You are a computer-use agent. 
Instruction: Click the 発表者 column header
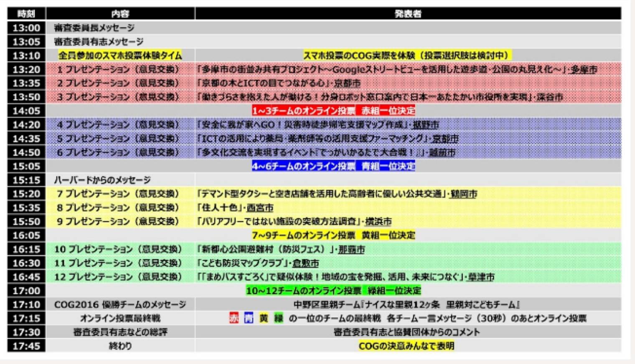click(408, 13)
